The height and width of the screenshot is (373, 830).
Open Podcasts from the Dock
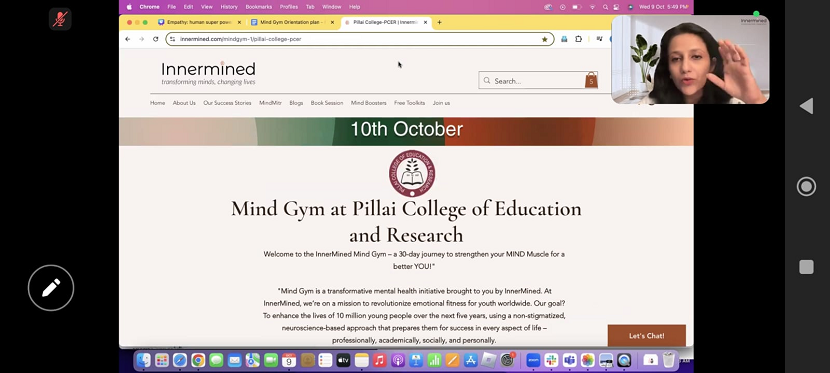tap(398, 360)
